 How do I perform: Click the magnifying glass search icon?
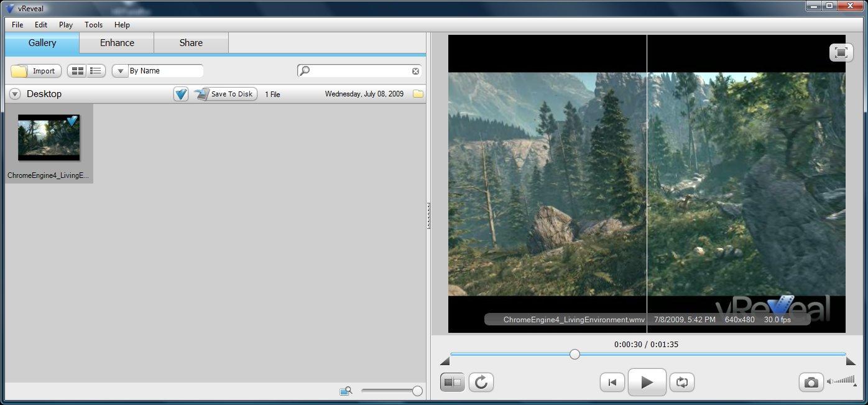click(304, 71)
